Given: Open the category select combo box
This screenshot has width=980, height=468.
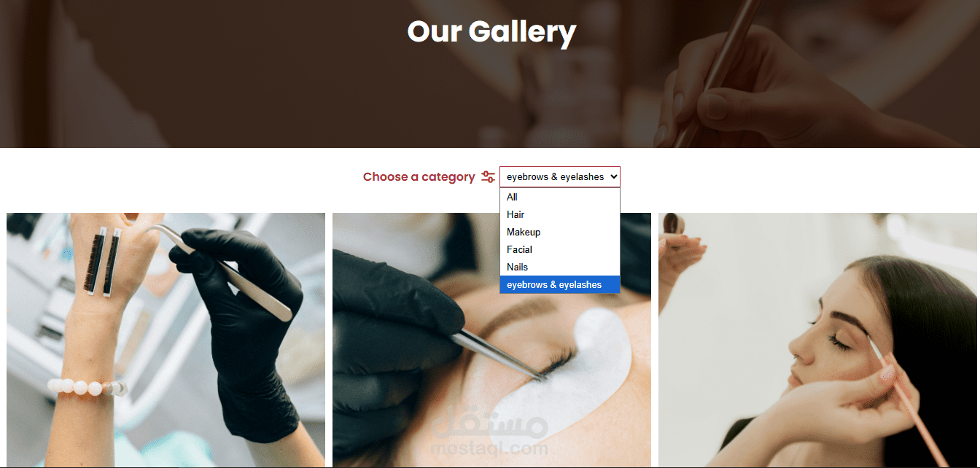Looking at the screenshot, I should click(x=560, y=177).
